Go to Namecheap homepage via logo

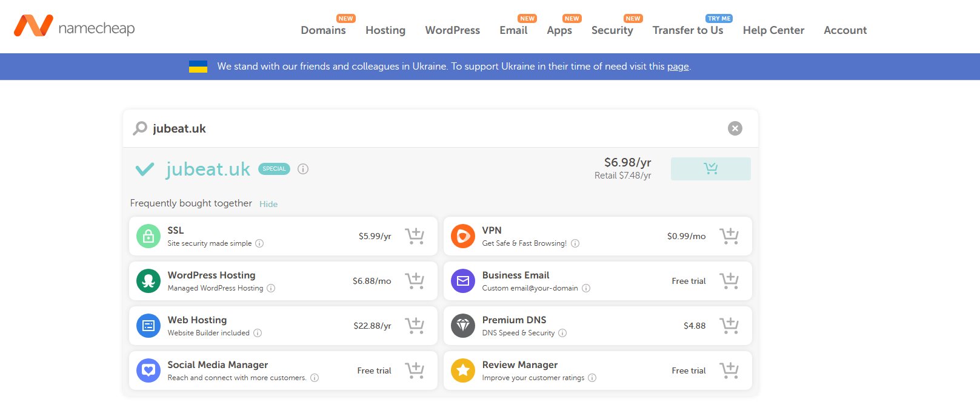coord(74,27)
